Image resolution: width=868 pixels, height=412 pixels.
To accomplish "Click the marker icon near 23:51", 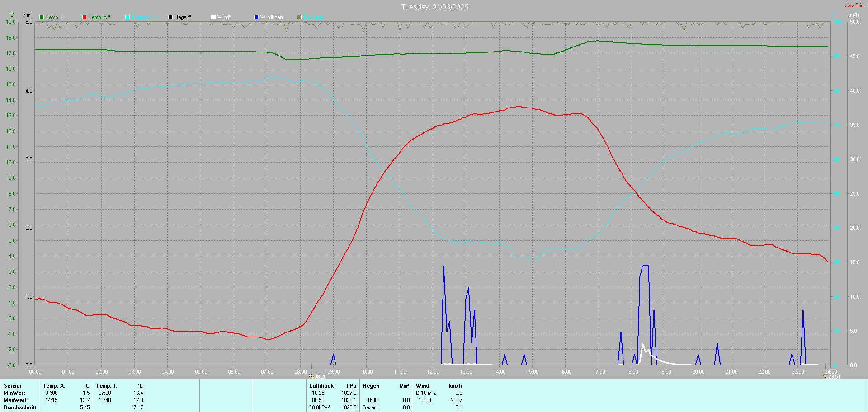I will (826, 376).
